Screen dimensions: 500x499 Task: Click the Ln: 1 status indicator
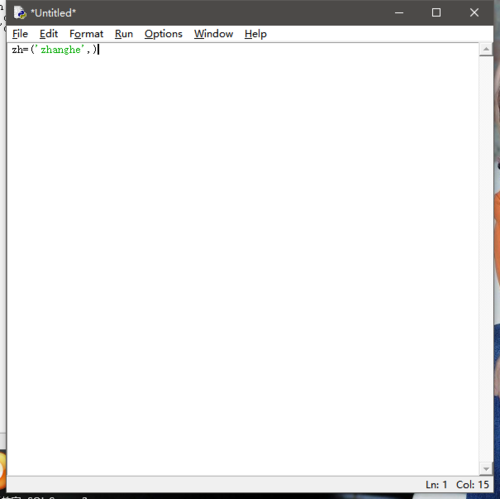[436, 484]
